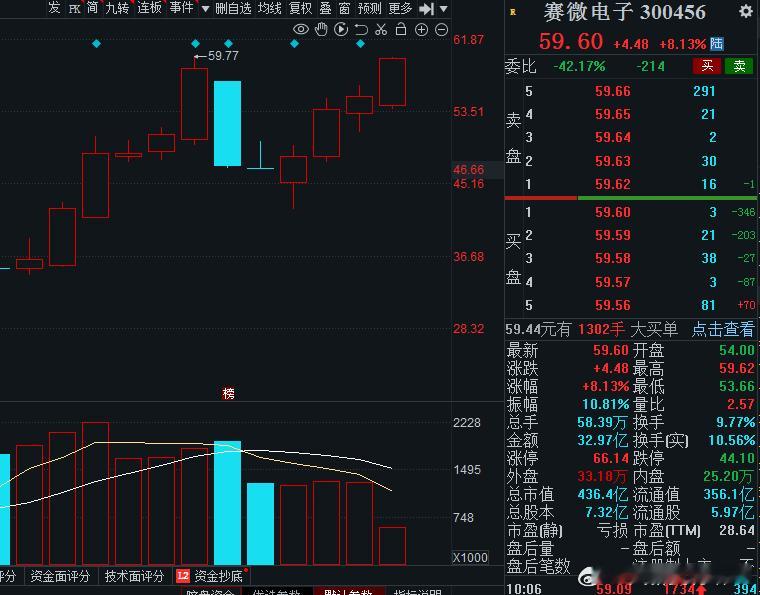The image size is (760, 595).
Task: Select the large cyan bearish candlestick
Action: tap(227, 124)
